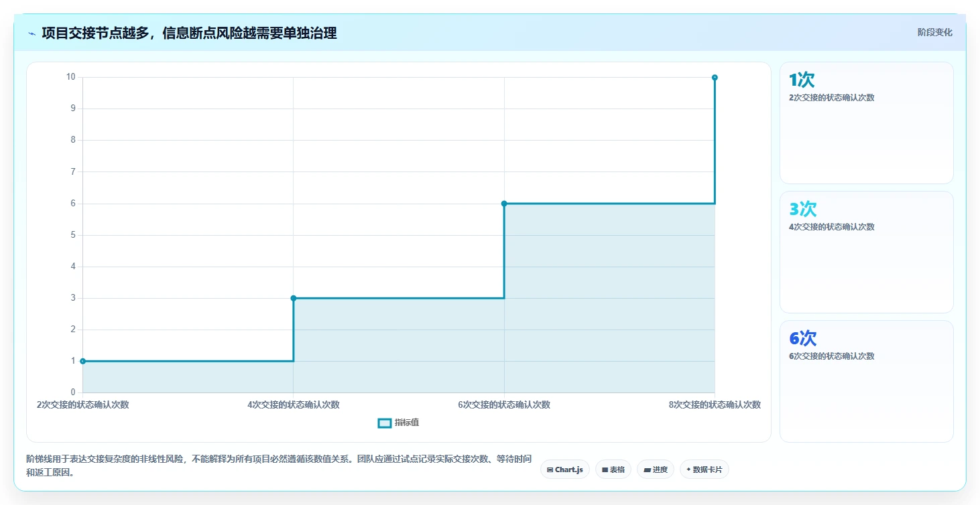
Task: Open the 3次 data card
Action: click(x=866, y=252)
